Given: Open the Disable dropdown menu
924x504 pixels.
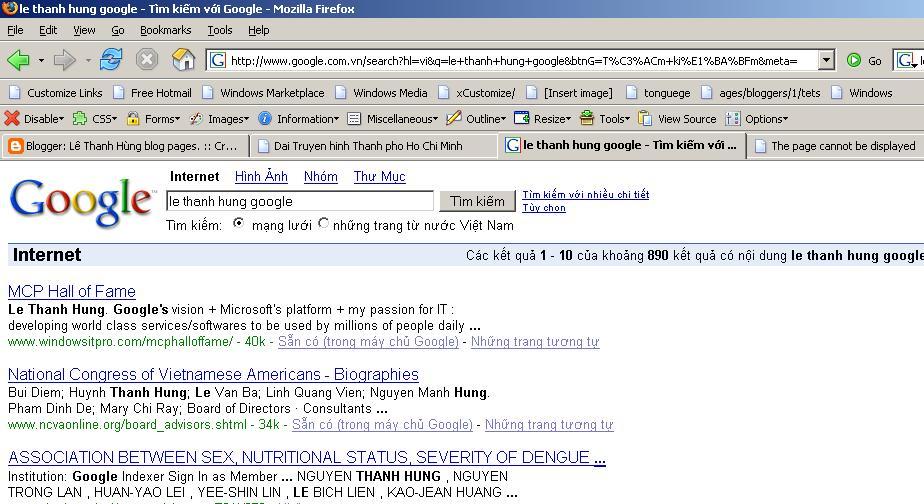Looking at the screenshot, I should pyautogui.click(x=61, y=119).
